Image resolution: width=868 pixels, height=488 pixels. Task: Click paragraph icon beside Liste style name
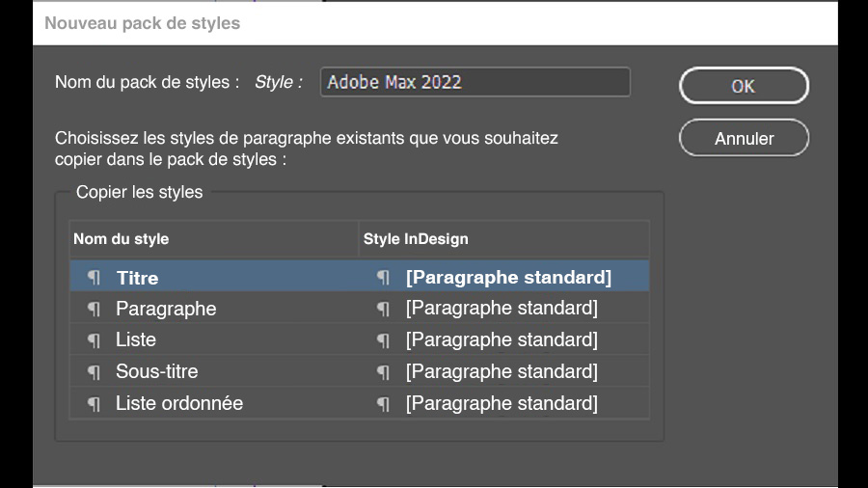point(94,340)
